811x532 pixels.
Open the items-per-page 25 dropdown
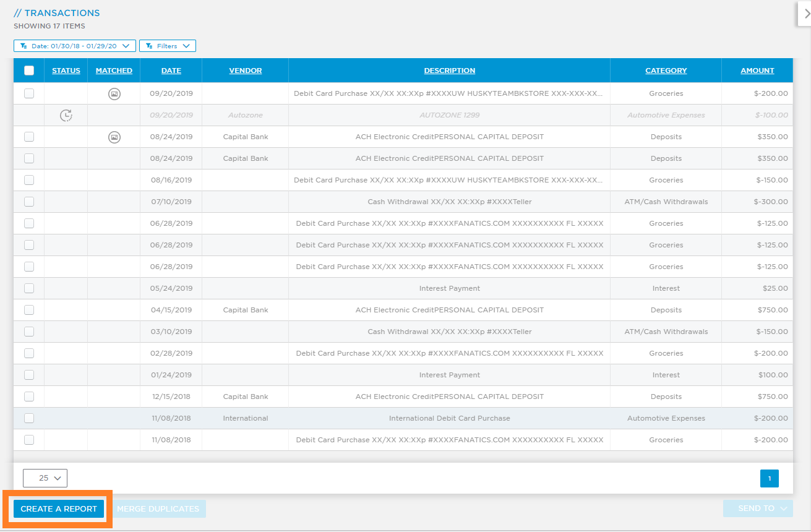click(45, 478)
